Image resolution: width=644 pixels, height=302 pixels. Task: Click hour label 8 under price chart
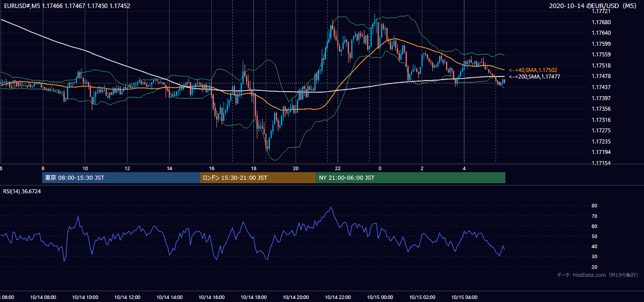(x=43, y=168)
